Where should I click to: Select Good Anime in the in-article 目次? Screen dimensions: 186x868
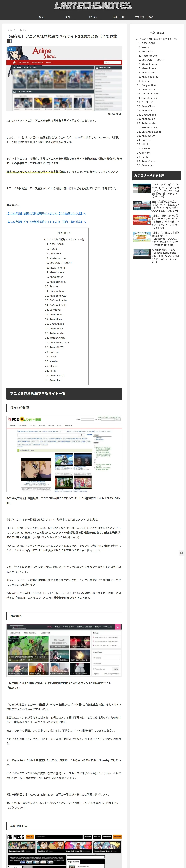(57, 324)
